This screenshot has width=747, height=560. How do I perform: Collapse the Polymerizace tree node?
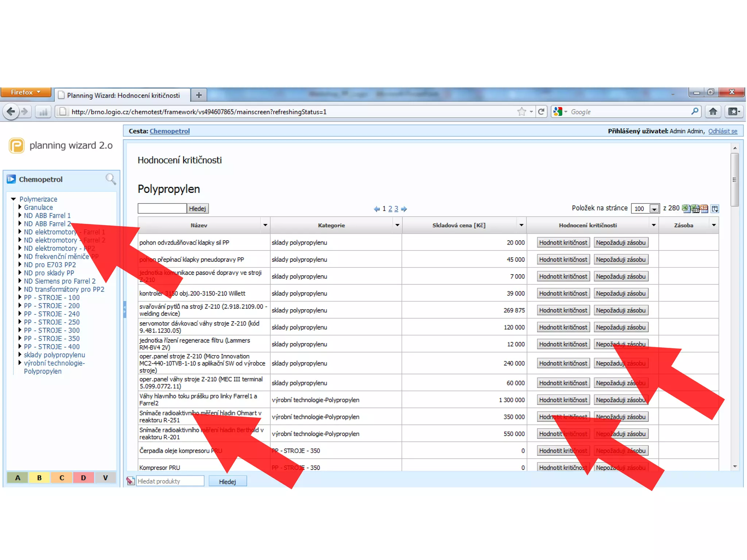pos(13,199)
